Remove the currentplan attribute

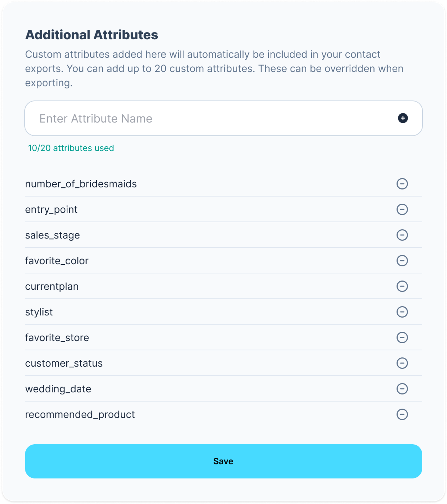[x=402, y=286]
